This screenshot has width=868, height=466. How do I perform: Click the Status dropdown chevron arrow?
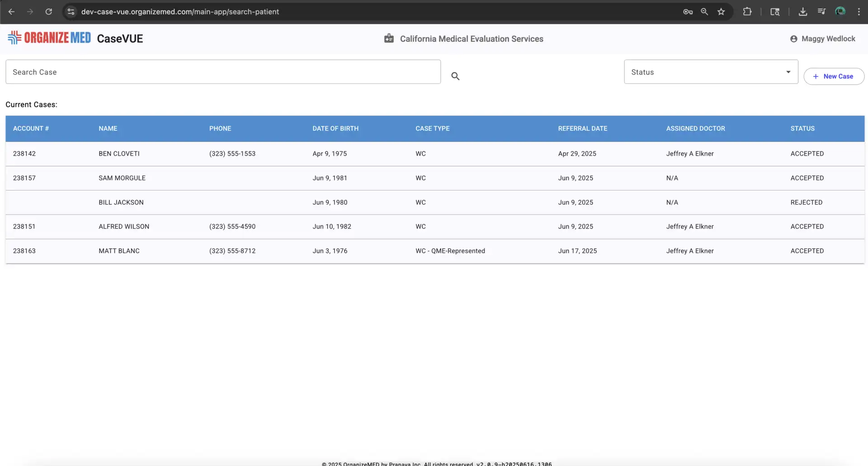[788, 71]
